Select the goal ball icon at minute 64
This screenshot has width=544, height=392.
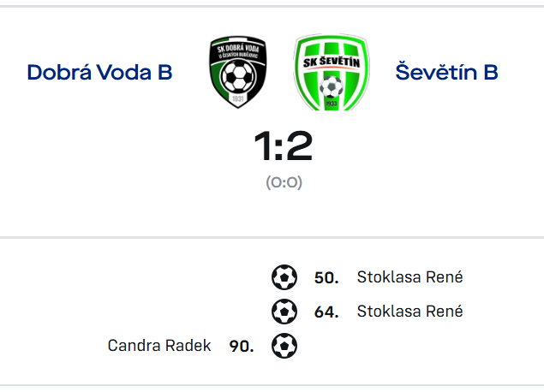tap(284, 312)
